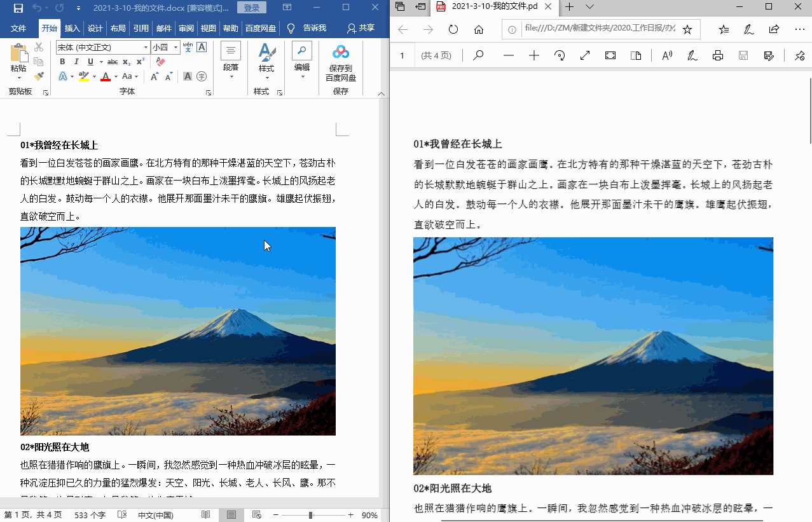Apply yellow text highlight color

click(x=85, y=76)
